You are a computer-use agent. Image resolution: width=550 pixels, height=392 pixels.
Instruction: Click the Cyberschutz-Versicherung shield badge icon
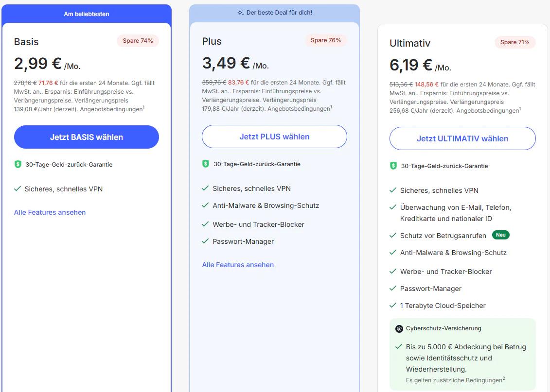click(x=399, y=329)
